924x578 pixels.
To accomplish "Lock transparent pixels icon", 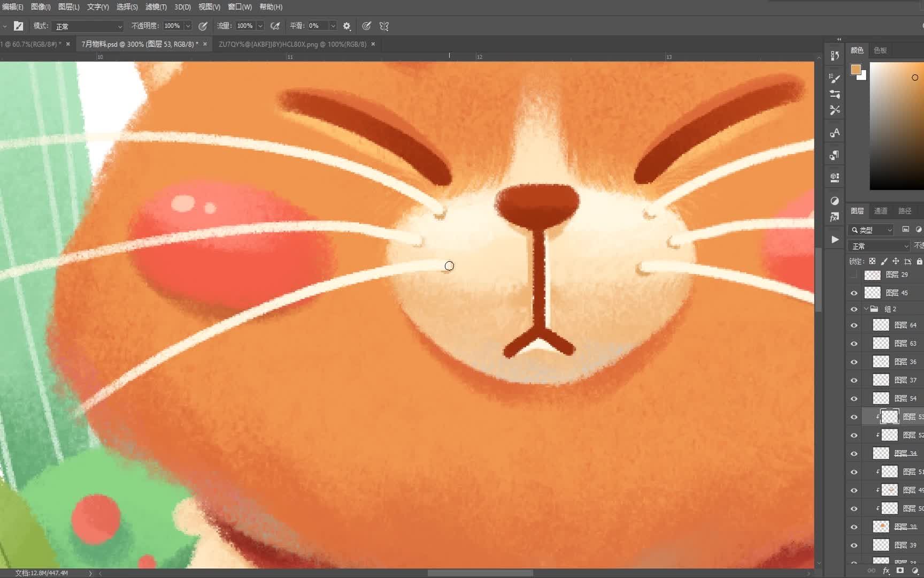I will (872, 261).
